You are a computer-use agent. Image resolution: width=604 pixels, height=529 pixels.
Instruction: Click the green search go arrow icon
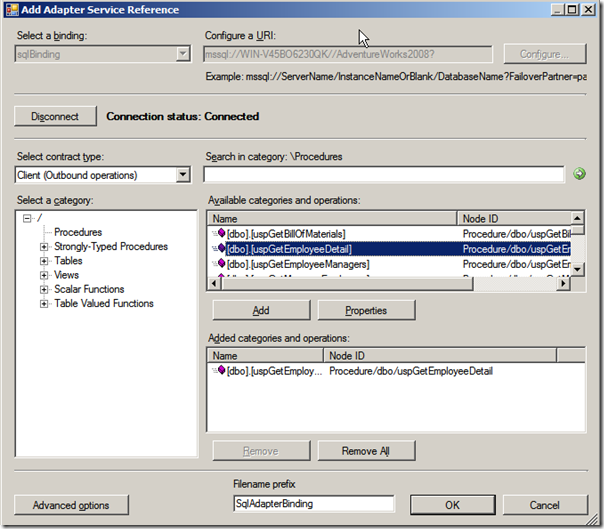click(x=579, y=174)
